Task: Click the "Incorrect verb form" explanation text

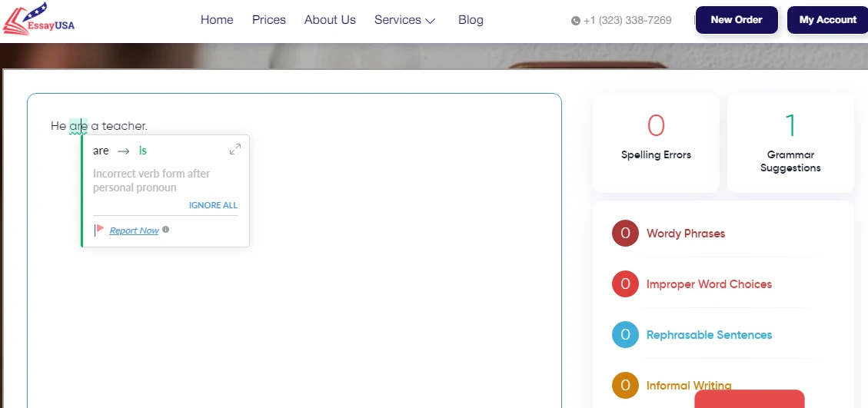Action: [x=151, y=181]
